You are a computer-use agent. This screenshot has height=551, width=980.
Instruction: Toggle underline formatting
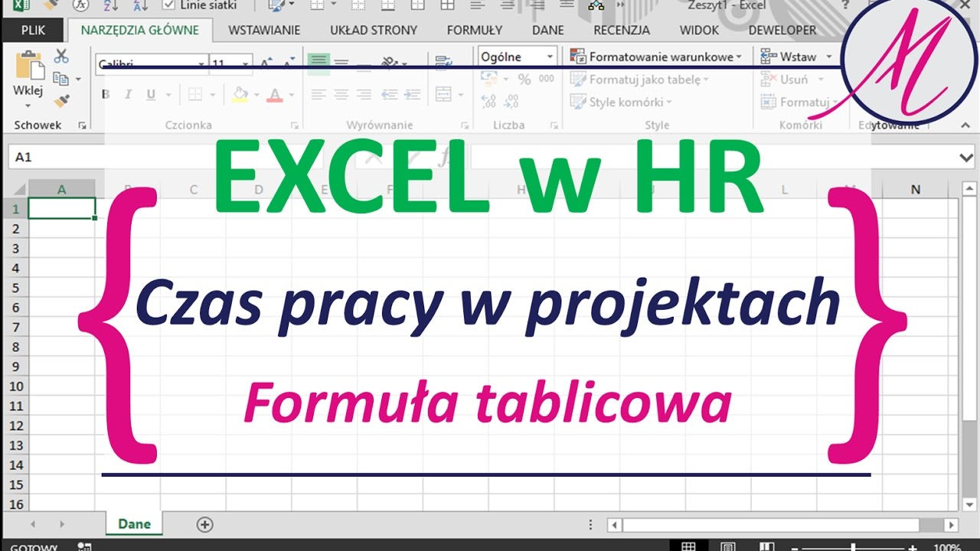tap(150, 95)
